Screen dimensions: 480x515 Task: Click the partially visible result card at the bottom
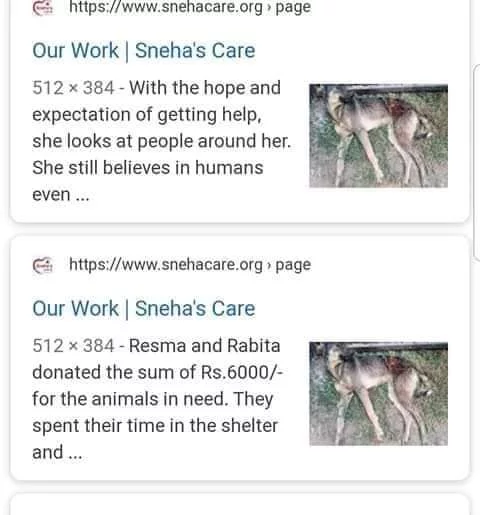(240, 504)
